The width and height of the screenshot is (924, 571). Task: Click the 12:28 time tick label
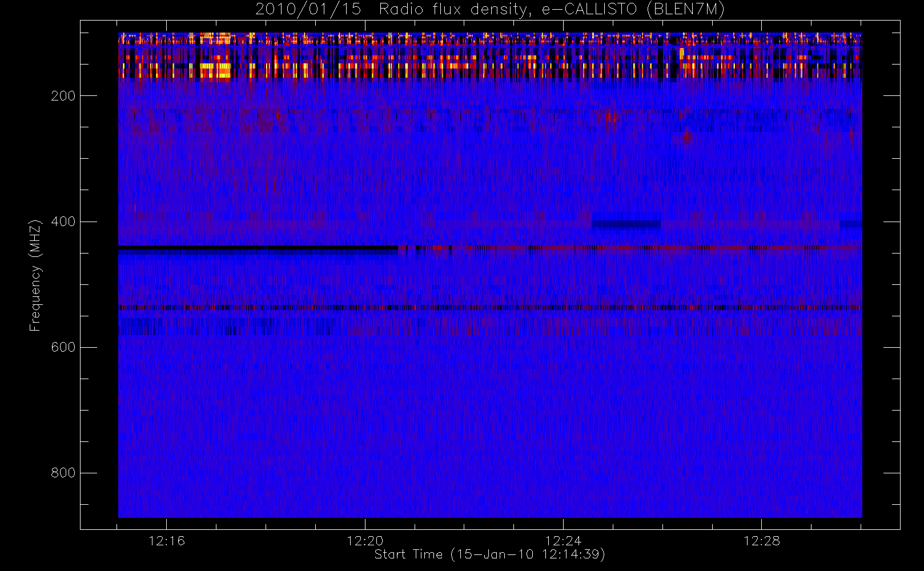tap(762, 541)
